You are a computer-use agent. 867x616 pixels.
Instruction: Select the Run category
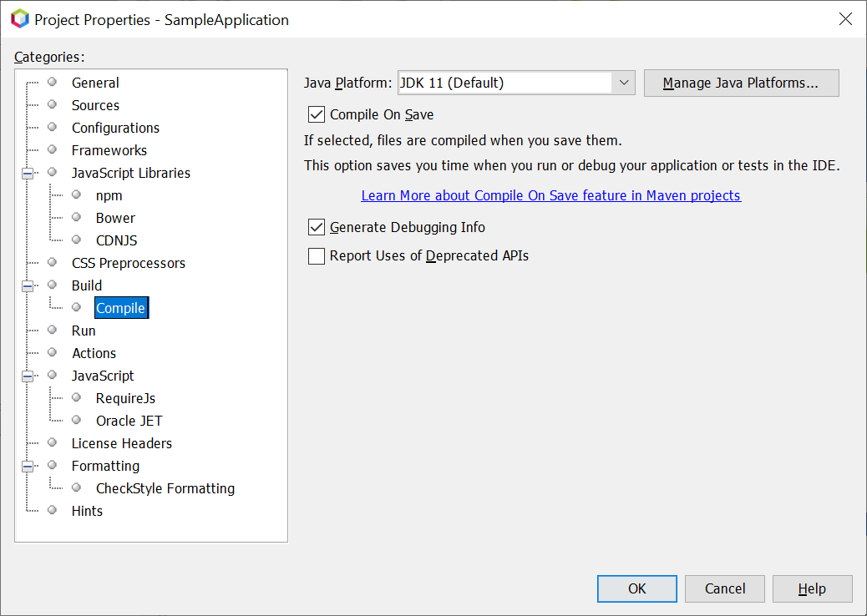click(84, 331)
